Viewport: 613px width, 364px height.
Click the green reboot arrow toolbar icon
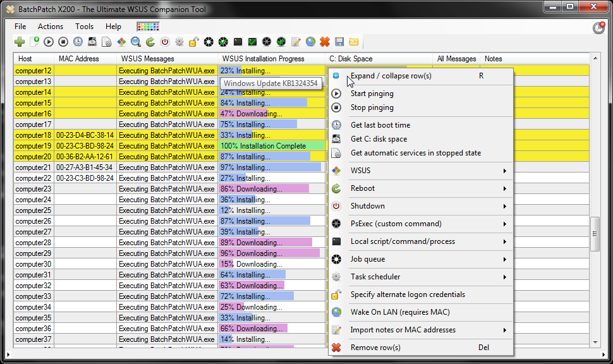coord(150,42)
